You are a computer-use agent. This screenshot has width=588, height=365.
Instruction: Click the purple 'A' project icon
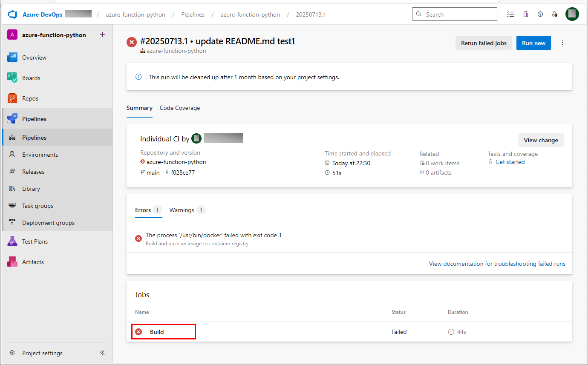coord(12,35)
